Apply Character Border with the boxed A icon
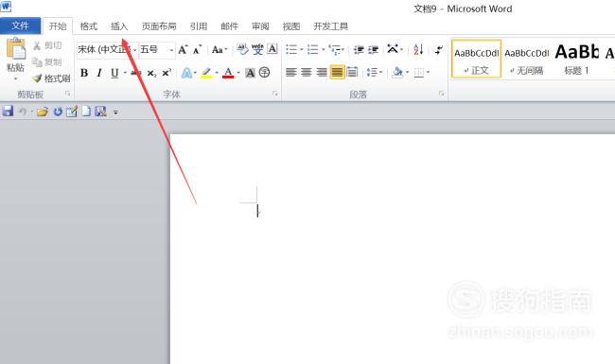The image size is (615, 364). coord(272,49)
